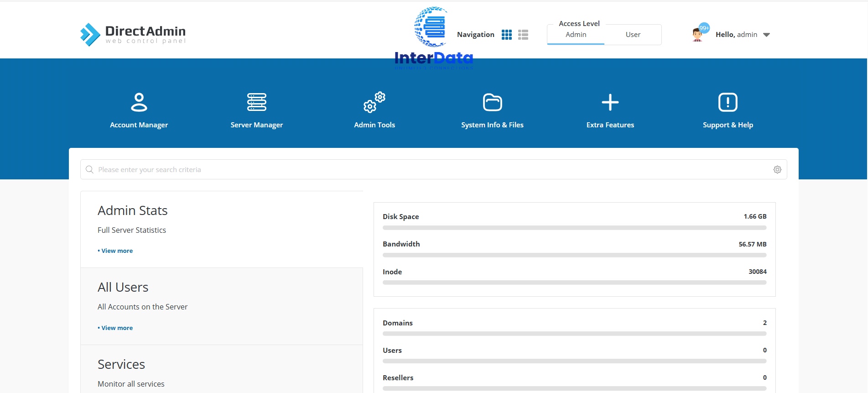The height and width of the screenshot is (393, 868).
Task: Open View more under All Users
Action: [x=115, y=328]
